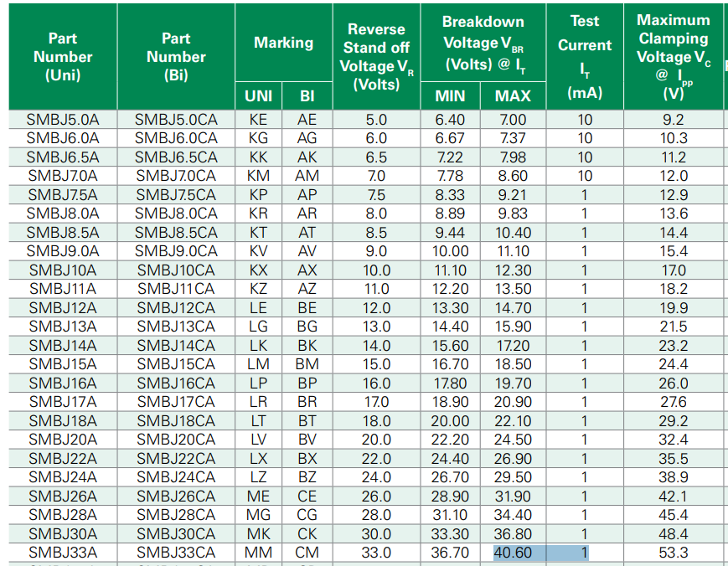The image size is (728, 566).
Task: Click the SMBJ11CA part number
Action: (176, 289)
